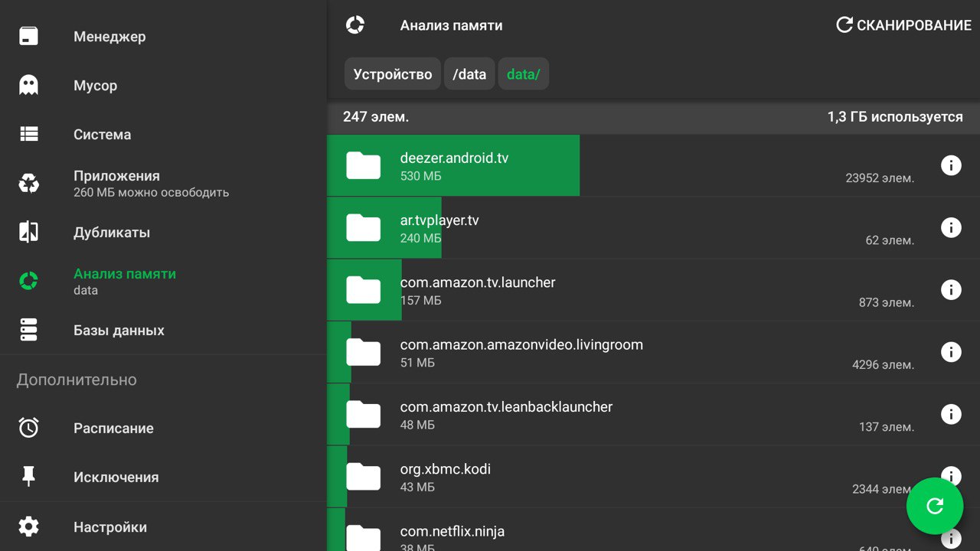Open folder named org.xbmc.kodi

(x=653, y=476)
